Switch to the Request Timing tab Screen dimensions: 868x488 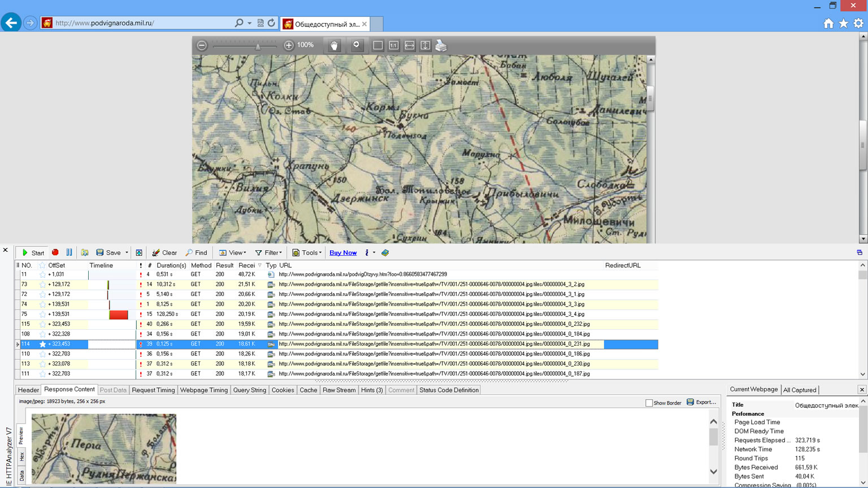pos(153,390)
